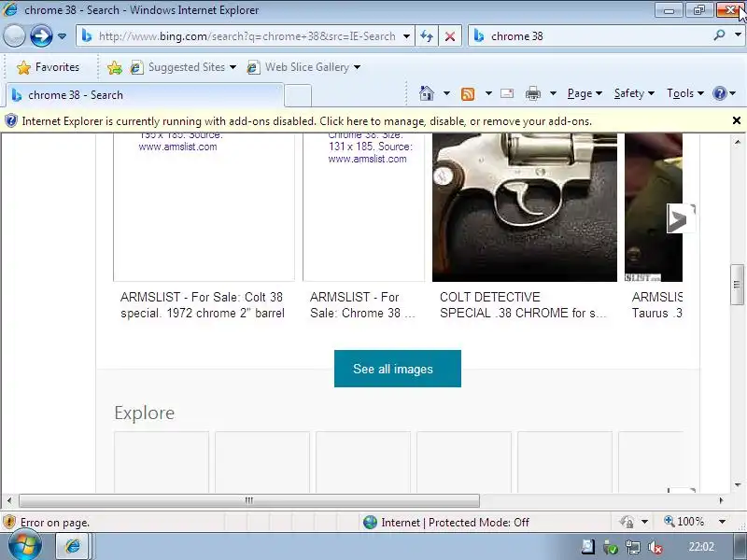Screen dimensions: 747x560
Task: Open ARMSLIST For Sale: Chrome 38 result
Action: pyautogui.click(x=362, y=305)
